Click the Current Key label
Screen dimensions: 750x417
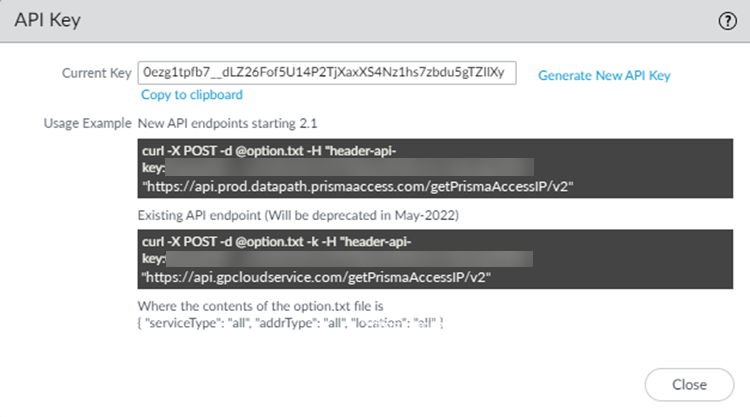(x=97, y=74)
